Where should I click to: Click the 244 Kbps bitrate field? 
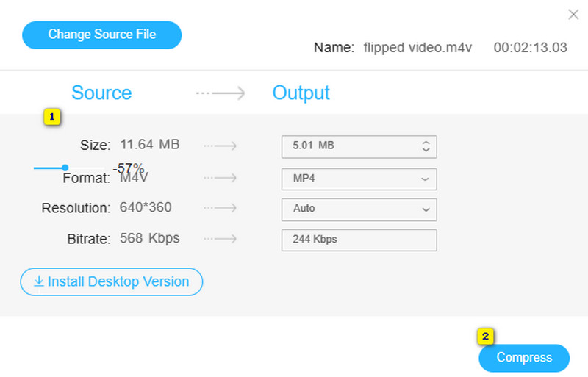[x=359, y=240]
